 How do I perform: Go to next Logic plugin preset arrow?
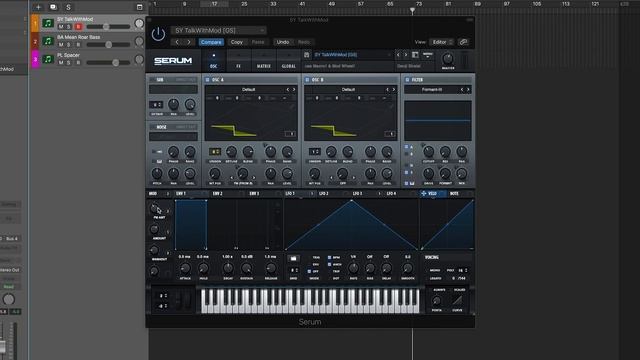click(189, 42)
